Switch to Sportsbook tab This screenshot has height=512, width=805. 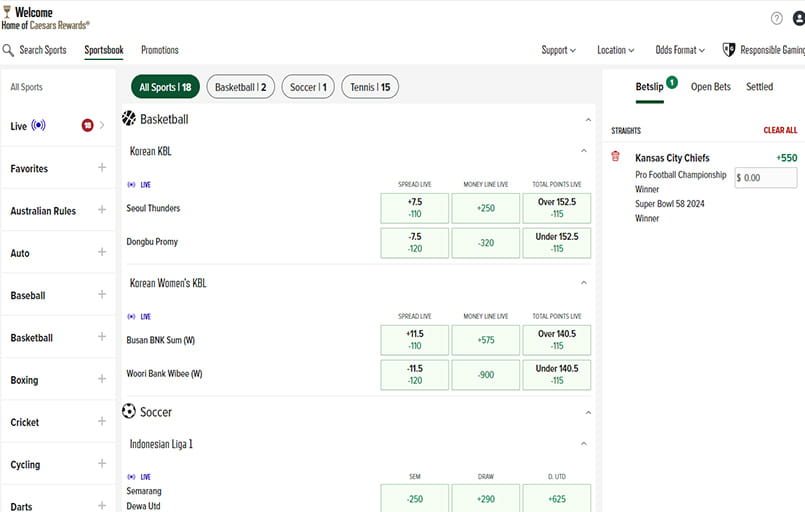[104, 50]
